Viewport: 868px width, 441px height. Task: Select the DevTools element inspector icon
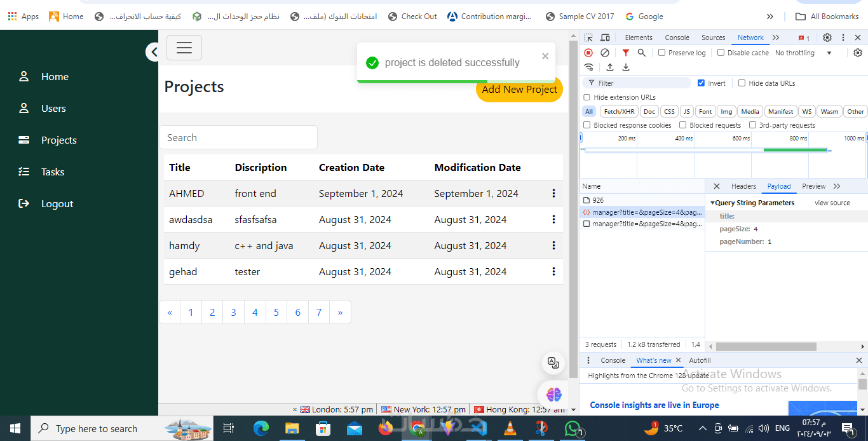point(588,37)
